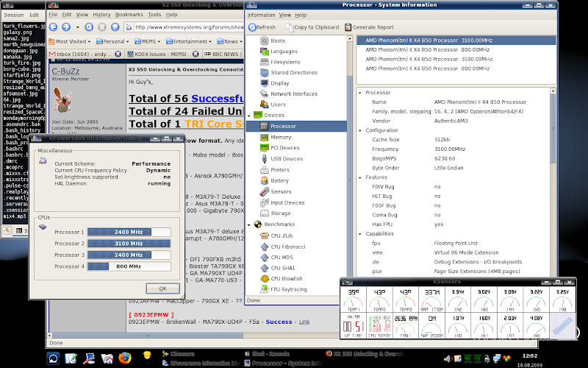The height and width of the screenshot is (368, 588).
Task: Collapse the Processor details section
Action: [x=360, y=93]
